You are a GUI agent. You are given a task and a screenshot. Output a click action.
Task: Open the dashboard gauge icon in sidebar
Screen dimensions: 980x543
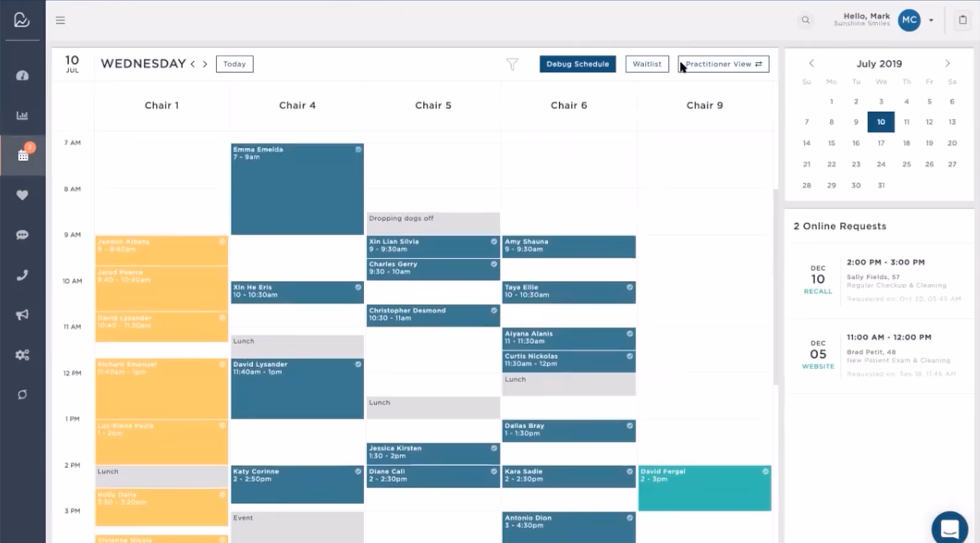coord(22,76)
